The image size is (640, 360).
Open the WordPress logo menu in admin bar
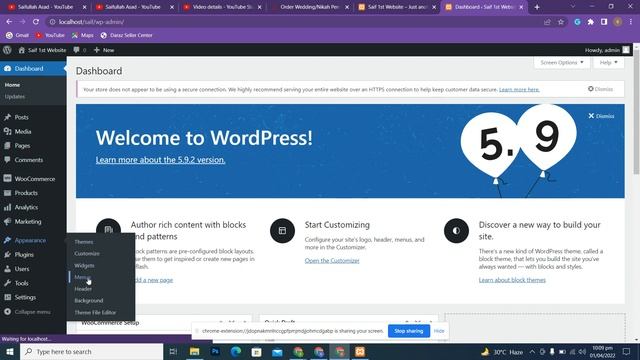tap(7, 50)
